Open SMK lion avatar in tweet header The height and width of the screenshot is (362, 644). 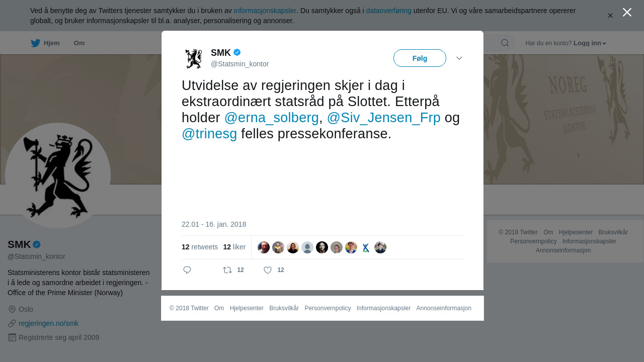(x=194, y=58)
